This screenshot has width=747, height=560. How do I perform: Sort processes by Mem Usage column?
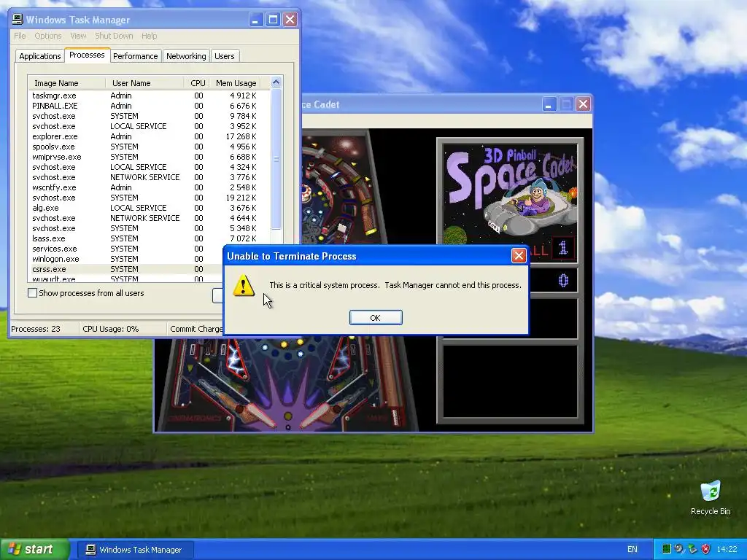pos(236,83)
